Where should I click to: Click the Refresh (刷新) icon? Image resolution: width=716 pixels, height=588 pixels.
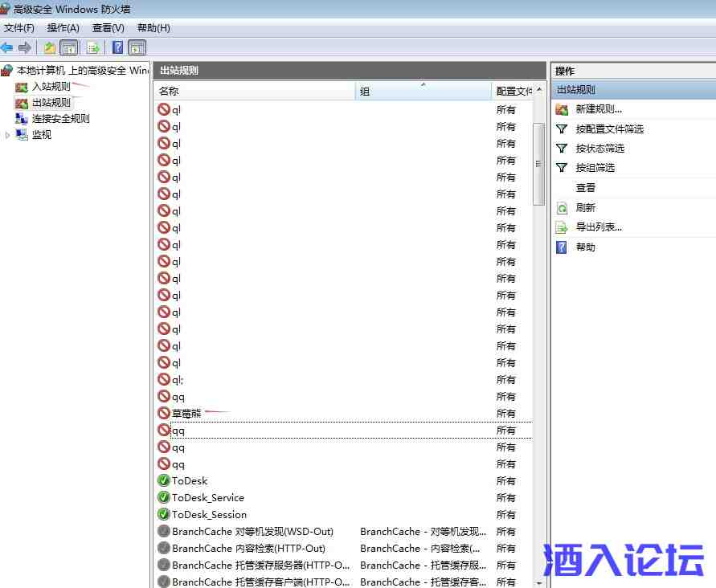pos(562,208)
